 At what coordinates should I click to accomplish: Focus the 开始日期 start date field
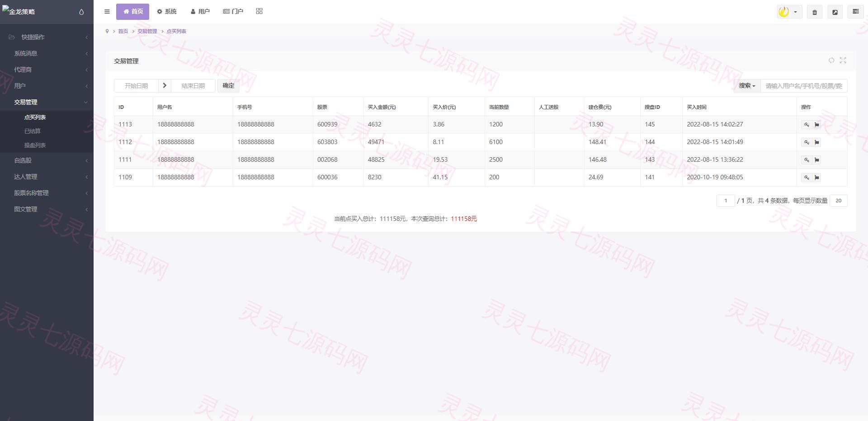pos(136,86)
